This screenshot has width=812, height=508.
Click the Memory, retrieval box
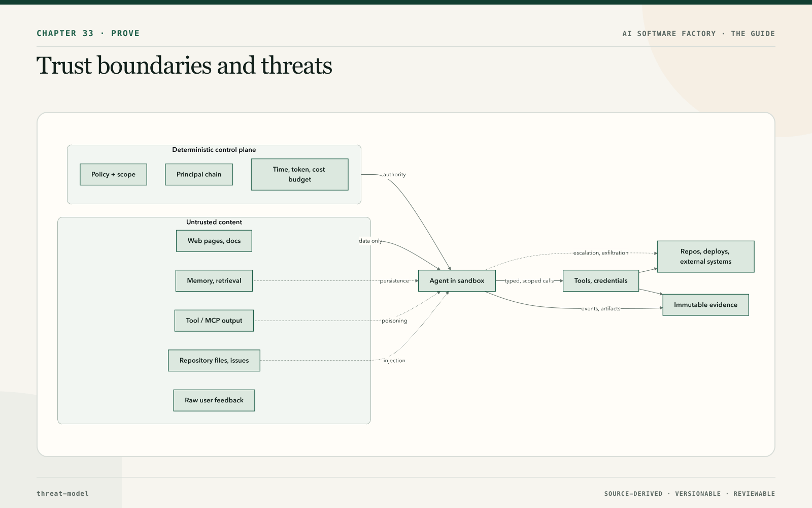tap(214, 280)
